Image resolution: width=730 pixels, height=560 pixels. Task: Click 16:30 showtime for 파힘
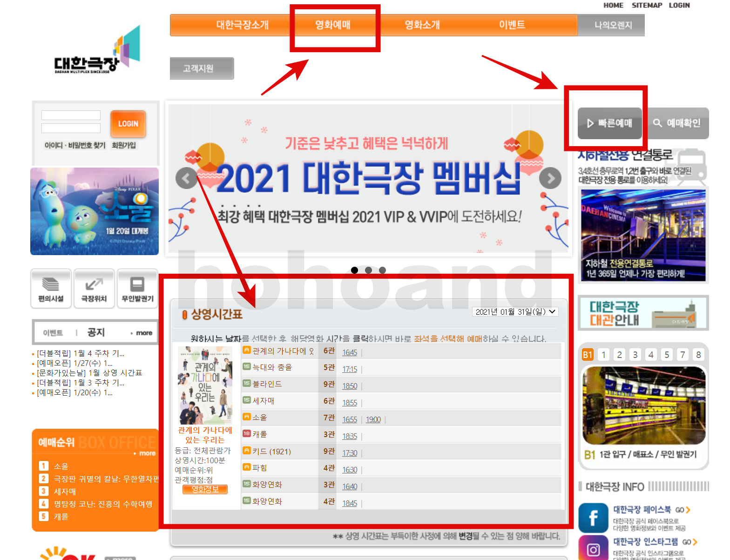click(350, 470)
